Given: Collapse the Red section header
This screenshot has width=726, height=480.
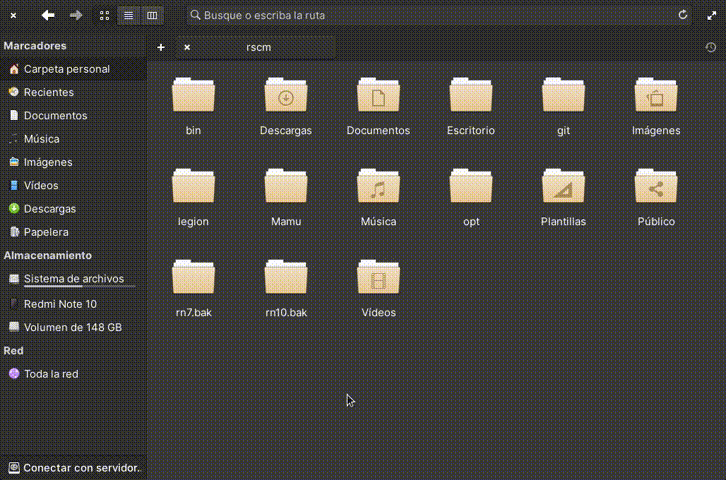Looking at the screenshot, I should click(x=13, y=351).
